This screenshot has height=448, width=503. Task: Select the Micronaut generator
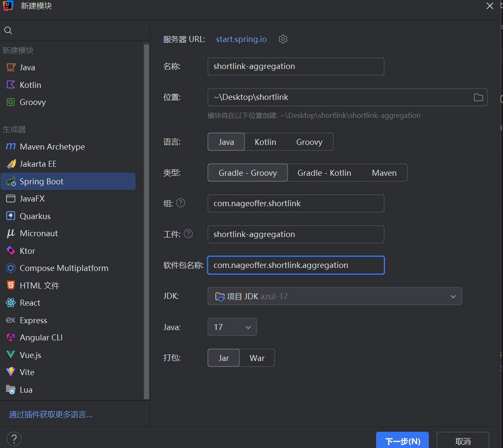(68, 233)
